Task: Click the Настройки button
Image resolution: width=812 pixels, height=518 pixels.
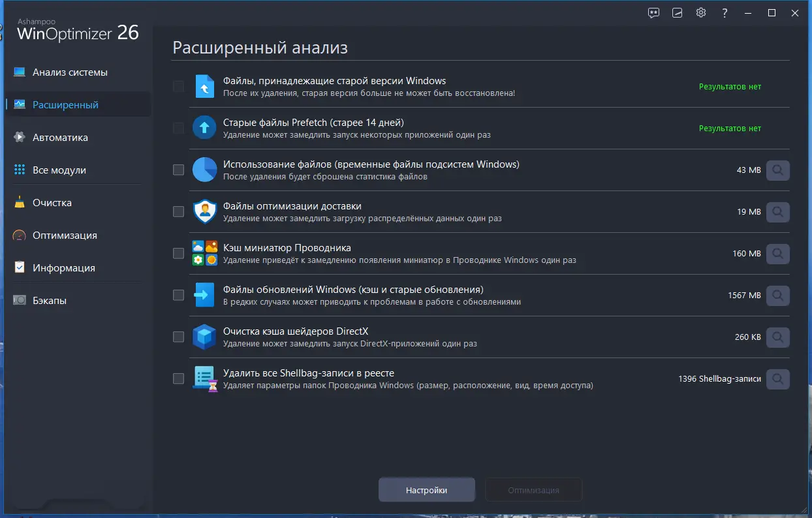Action: click(426, 490)
